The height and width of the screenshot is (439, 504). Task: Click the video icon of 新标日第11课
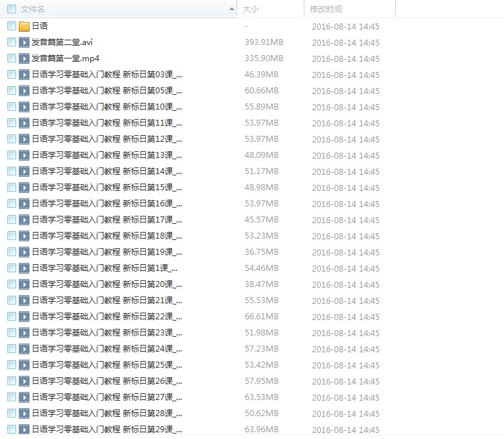click(24, 123)
